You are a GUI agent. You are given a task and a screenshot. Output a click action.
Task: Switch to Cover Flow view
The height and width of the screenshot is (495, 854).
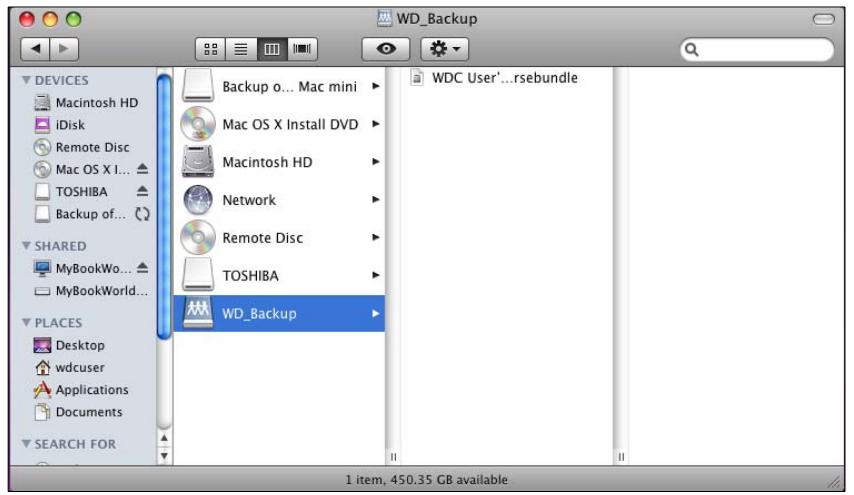pyautogui.click(x=302, y=49)
